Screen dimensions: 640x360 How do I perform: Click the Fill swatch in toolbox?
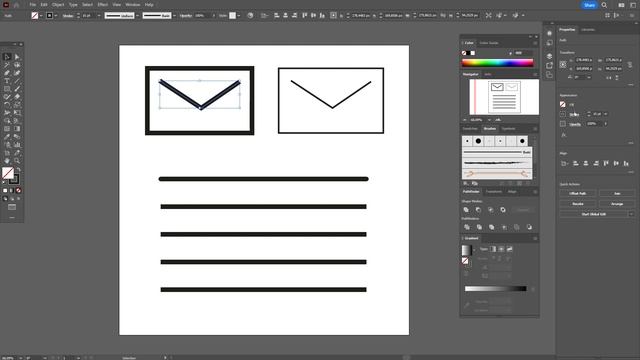coord(8,173)
